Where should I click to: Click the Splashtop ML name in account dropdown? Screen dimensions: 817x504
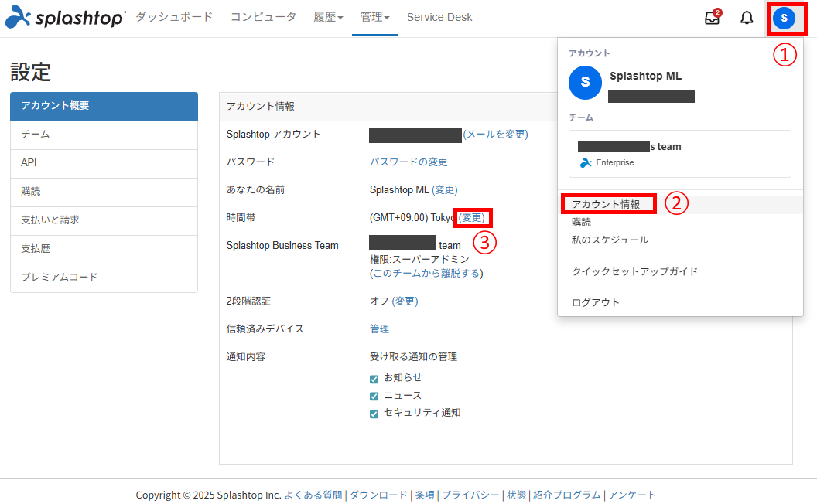pyautogui.click(x=645, y=76)
